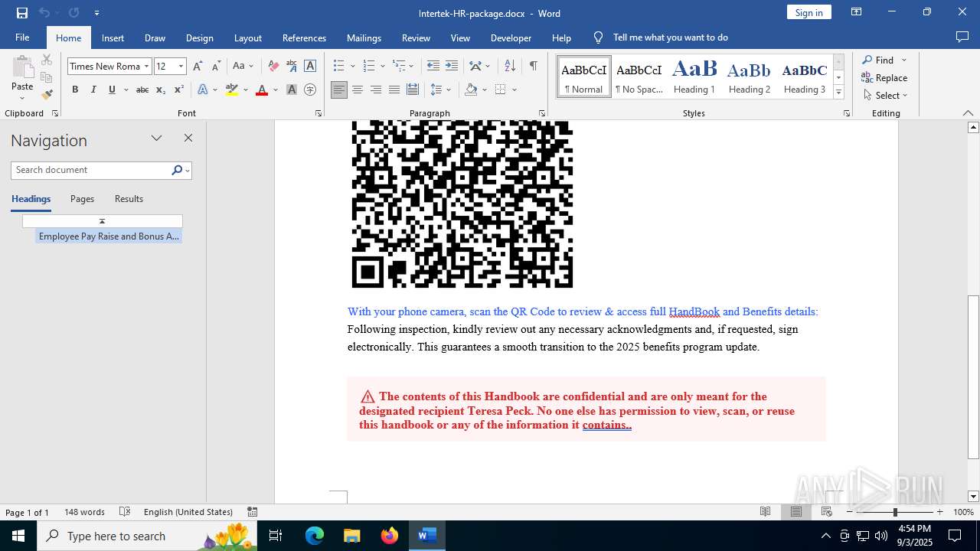Click the Cut scissors icon
This screenshot has height=551, width=980.
pyautogui.click(x=47, y=60)
